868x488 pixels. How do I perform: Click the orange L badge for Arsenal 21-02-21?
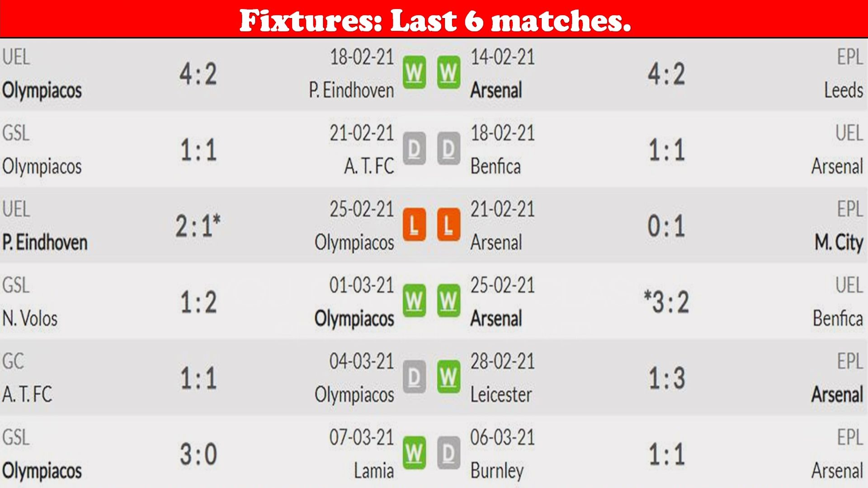tap(448, 225)
